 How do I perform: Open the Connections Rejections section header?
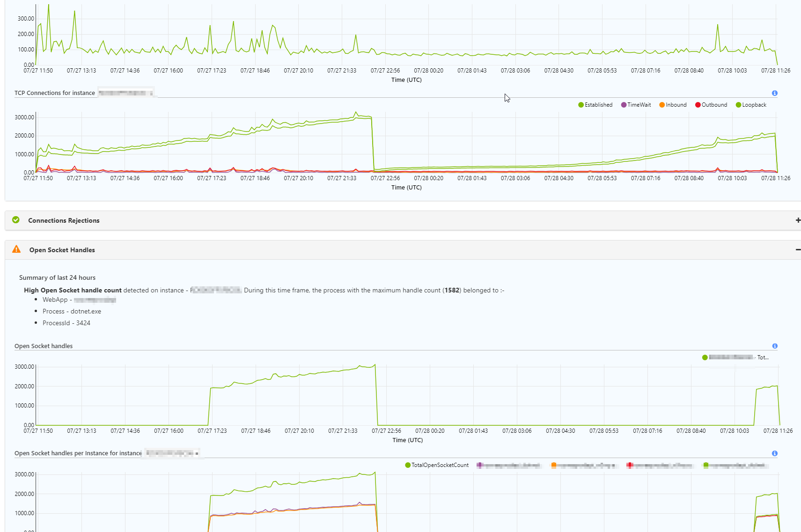tap(64, 220)
